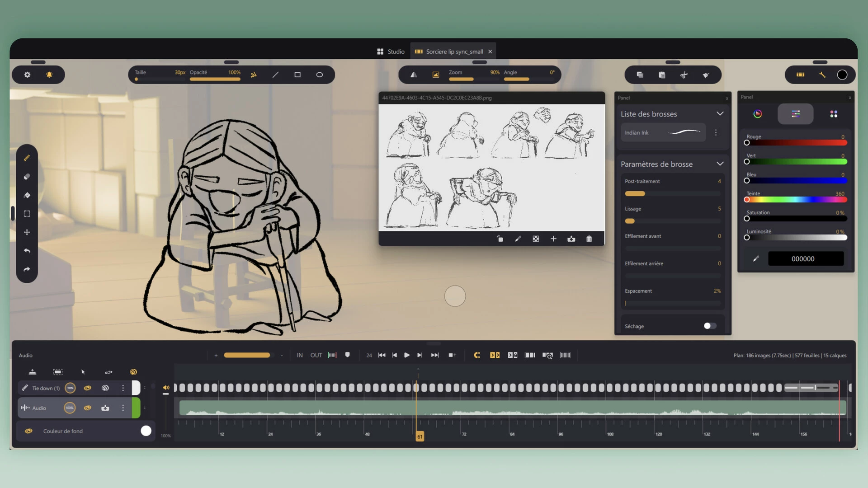Select the rectangle shape tool
868x488 pixels.
(297, 75)
